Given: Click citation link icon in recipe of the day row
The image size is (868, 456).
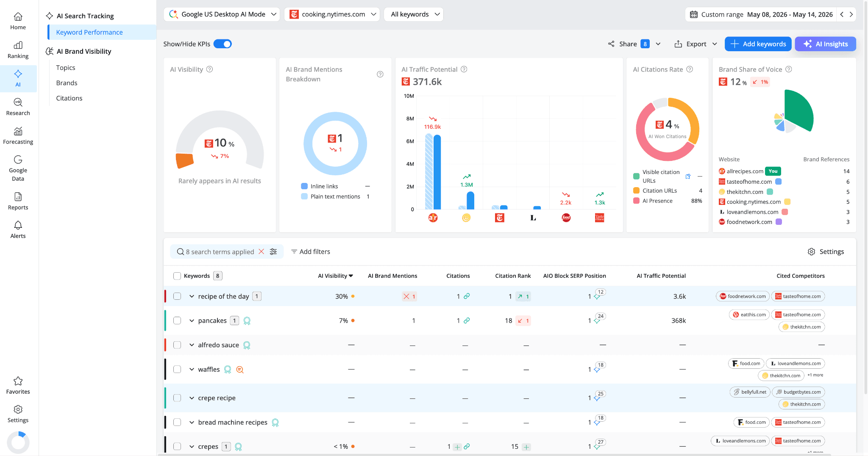Looking at the screenshot, I should (x=467, y=296).
